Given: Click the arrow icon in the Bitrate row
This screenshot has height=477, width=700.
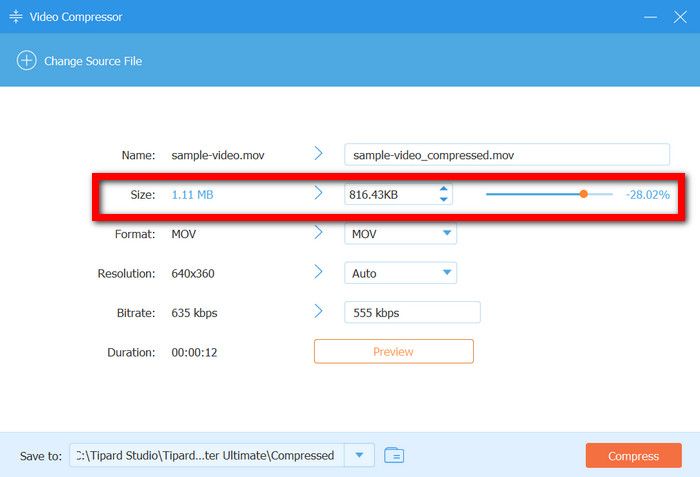Looking at the screenshot, I should click(x=318, y=312).
